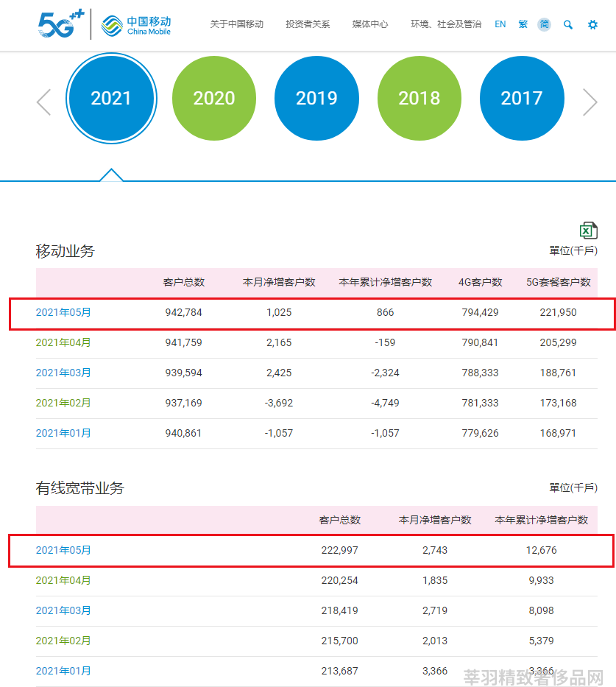The image size is (616, 687).
Task: Open the China Mobile logo homepage
Action: [x=135, y=26]
